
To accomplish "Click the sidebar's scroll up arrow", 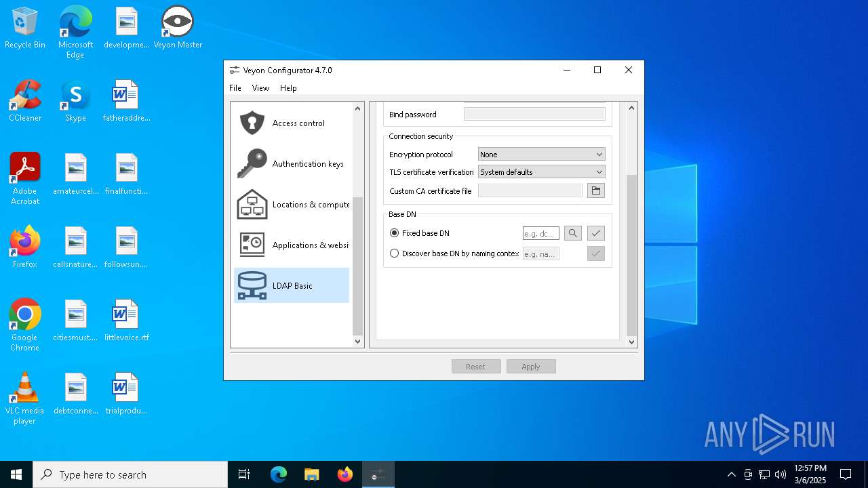I will pos(358,108).
